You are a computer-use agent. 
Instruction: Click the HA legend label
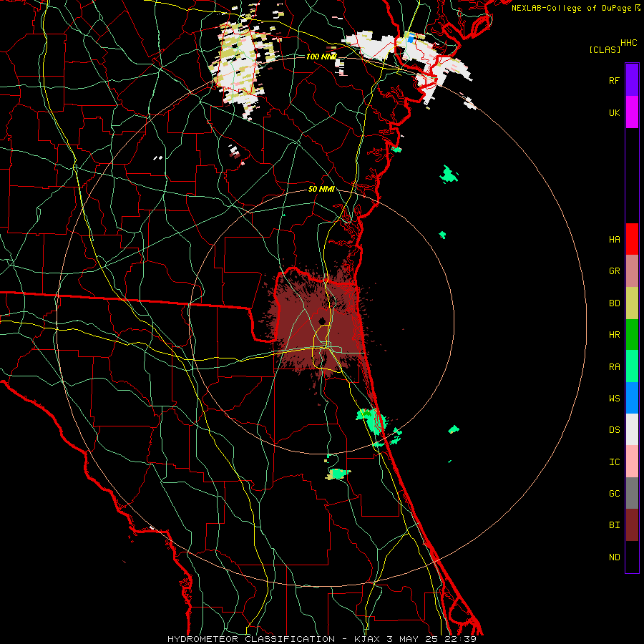[614, 240]
